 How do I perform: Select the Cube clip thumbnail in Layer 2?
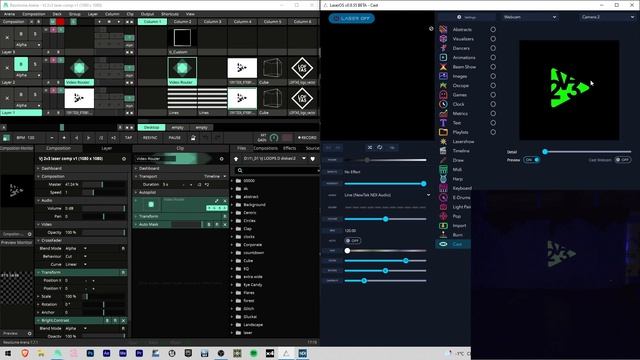point(272,68)
